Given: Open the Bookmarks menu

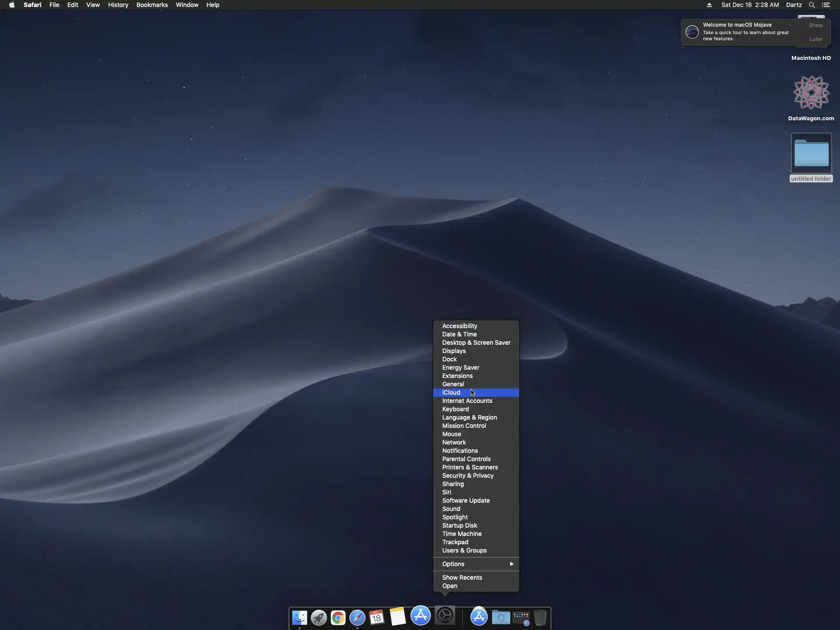Looking at the screenshot, I should 152,5.
